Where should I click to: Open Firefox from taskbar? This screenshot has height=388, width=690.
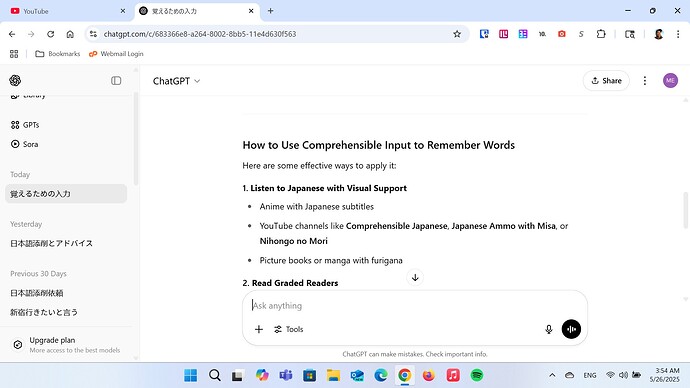pos(428,375)
